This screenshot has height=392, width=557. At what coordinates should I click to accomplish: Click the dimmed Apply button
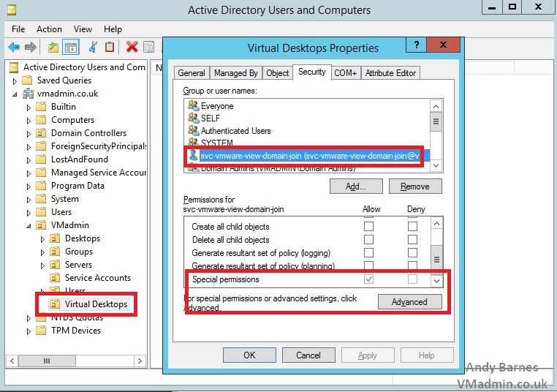pyautogui.click(x=368, y=355)
